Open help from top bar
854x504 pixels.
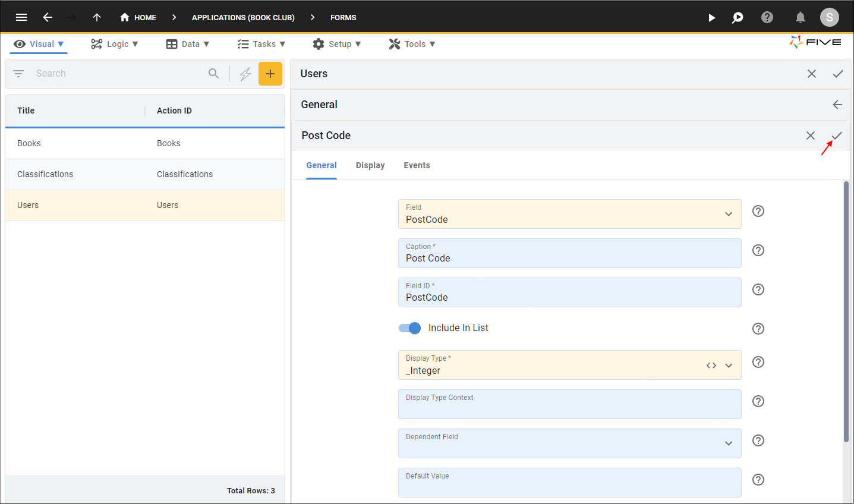point(767,17)
